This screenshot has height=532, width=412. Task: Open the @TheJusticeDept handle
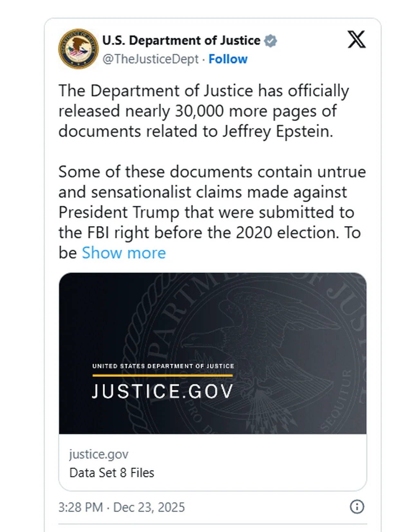150,59
